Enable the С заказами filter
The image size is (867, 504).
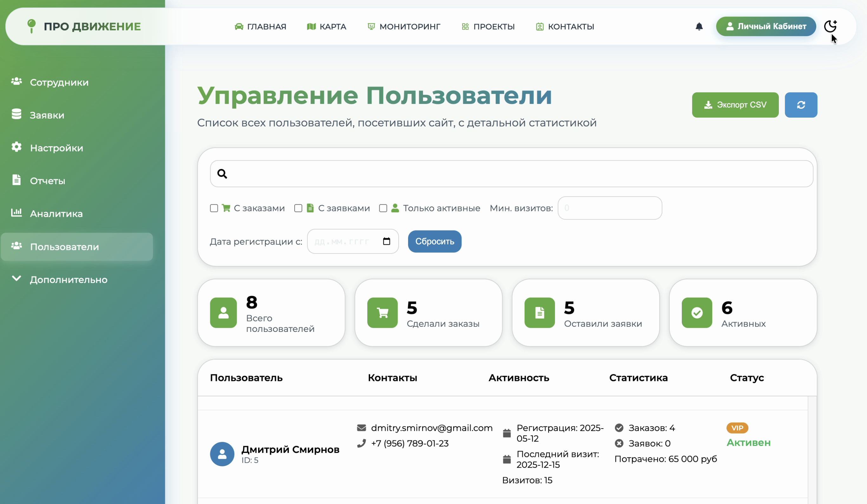pos(214,208)
